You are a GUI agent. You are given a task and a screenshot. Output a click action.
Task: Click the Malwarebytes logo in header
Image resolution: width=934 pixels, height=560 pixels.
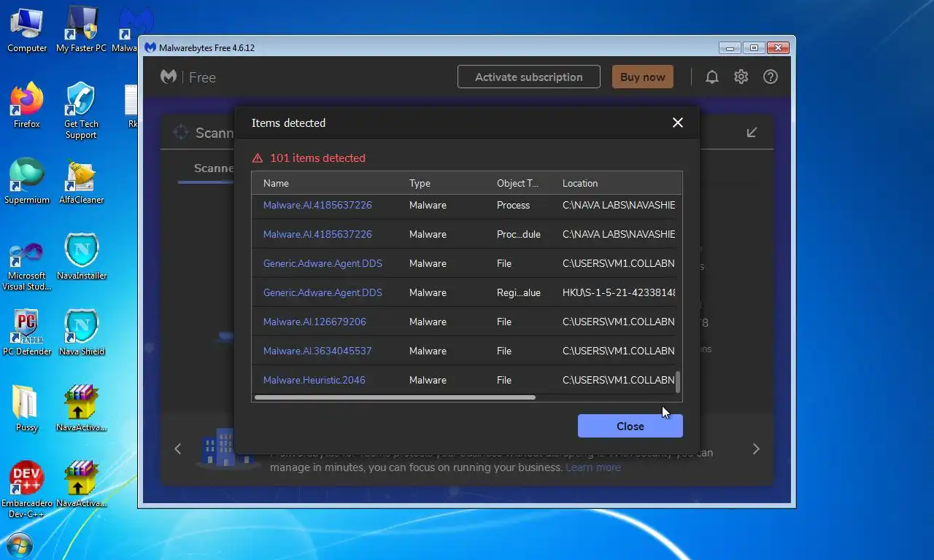tap(169, 77)
